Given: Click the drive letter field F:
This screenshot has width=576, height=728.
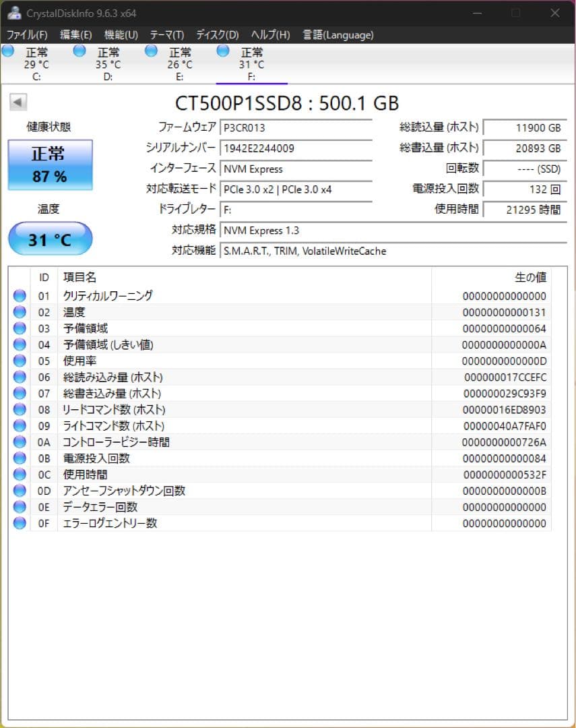Looking at the screenshot, I should pos(296,210).
